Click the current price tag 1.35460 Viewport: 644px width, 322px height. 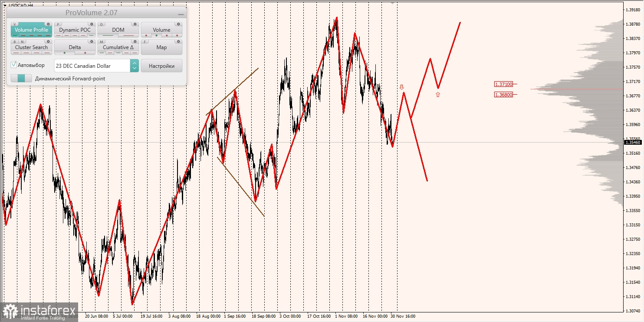(x=633, y=142)
